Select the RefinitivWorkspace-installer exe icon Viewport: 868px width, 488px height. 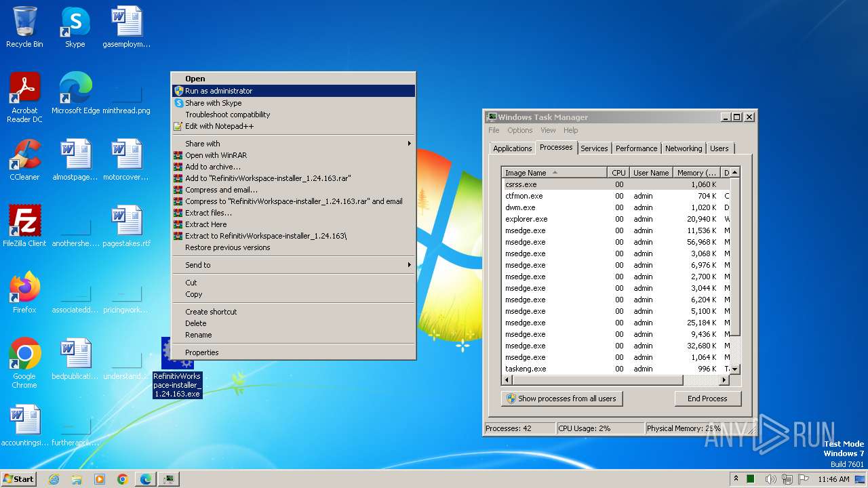coord(177,367)
